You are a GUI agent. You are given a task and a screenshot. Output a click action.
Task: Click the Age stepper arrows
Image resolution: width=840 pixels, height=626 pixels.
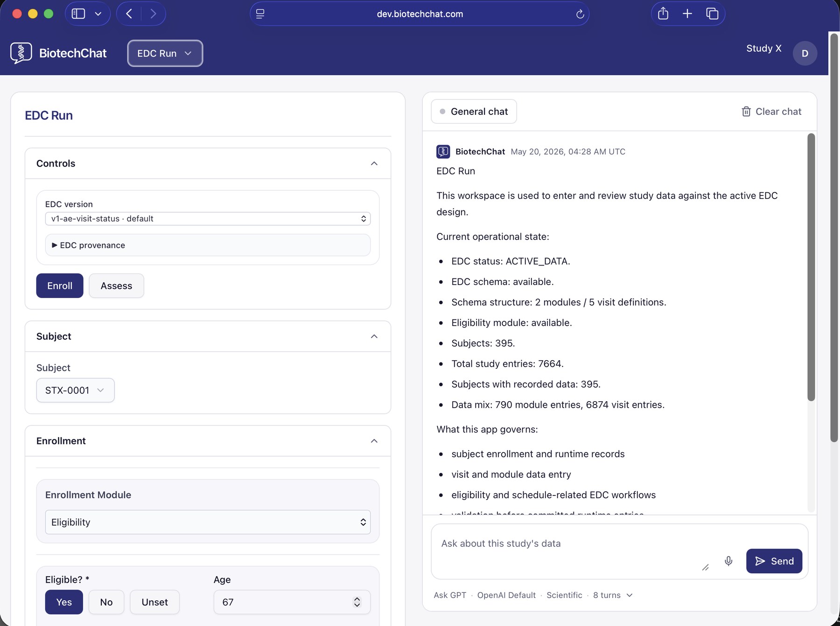pyautogui.click(x=357, y=602)
